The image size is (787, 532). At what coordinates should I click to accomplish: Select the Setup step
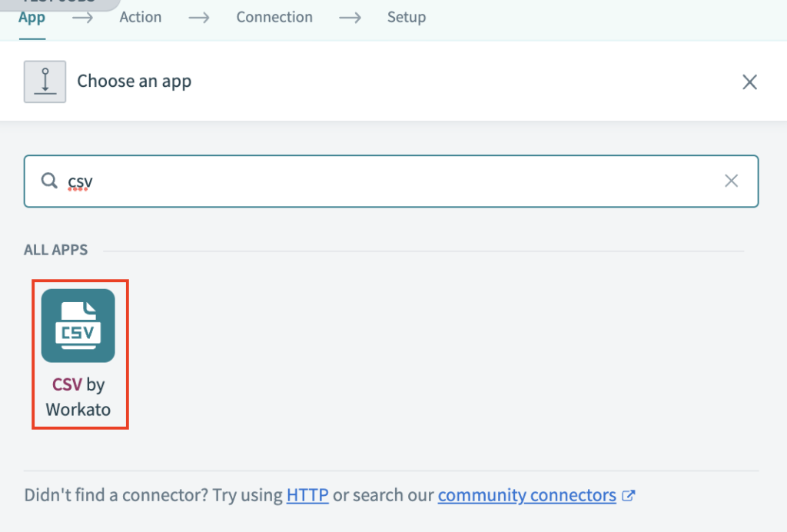406,17
